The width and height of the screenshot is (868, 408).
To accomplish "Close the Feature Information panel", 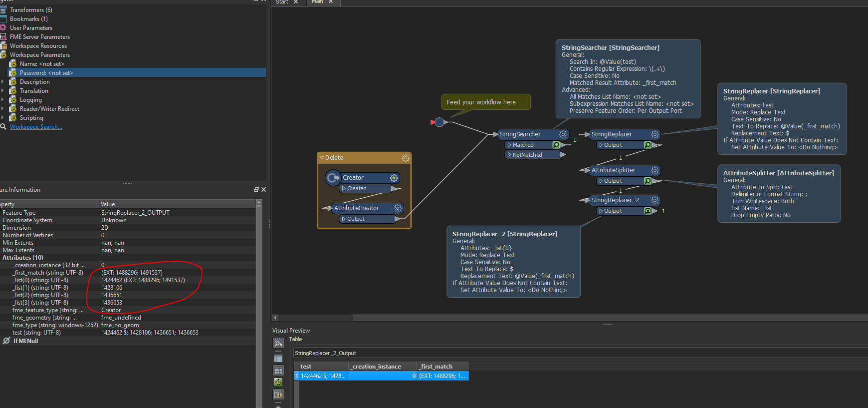I will click(263, 190).
